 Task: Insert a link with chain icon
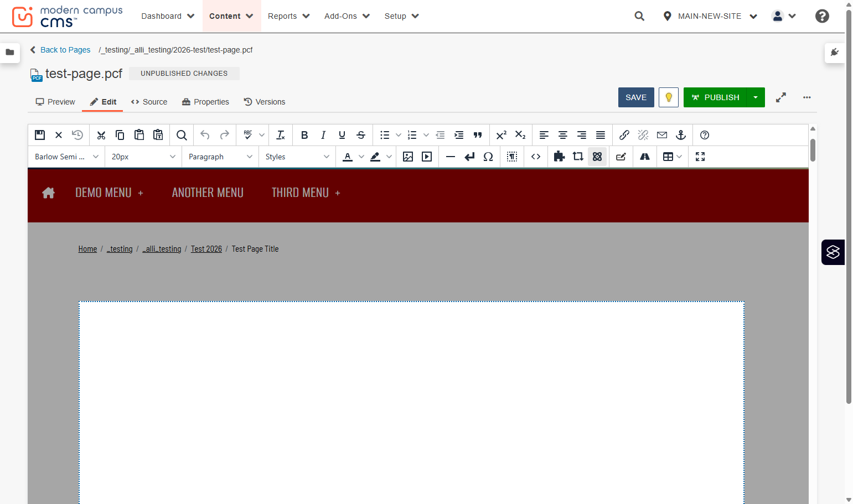[x=624, y=135]
